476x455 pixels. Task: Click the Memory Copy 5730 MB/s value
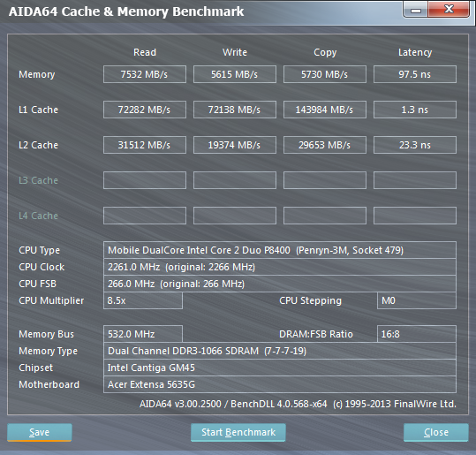pyautogui.click(x=325, y=74)
